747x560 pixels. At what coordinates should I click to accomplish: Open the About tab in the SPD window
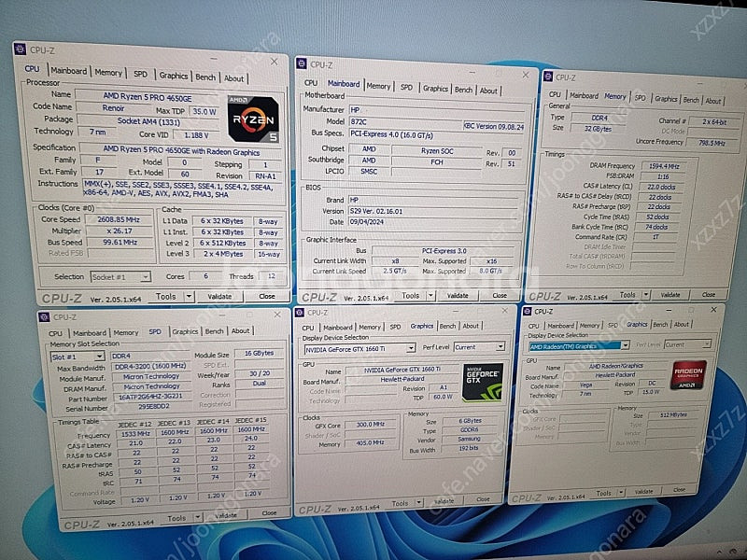(x=241, y=330)
